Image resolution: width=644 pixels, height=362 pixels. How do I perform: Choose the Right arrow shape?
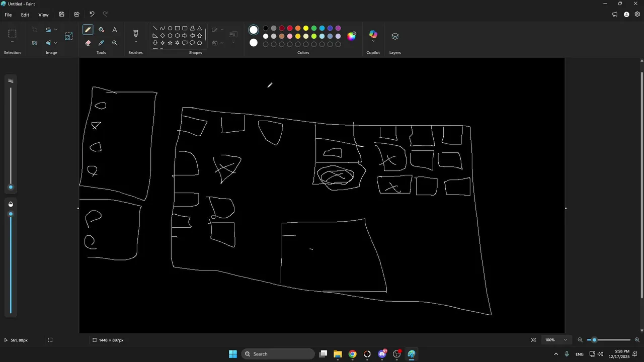point(185,36)
